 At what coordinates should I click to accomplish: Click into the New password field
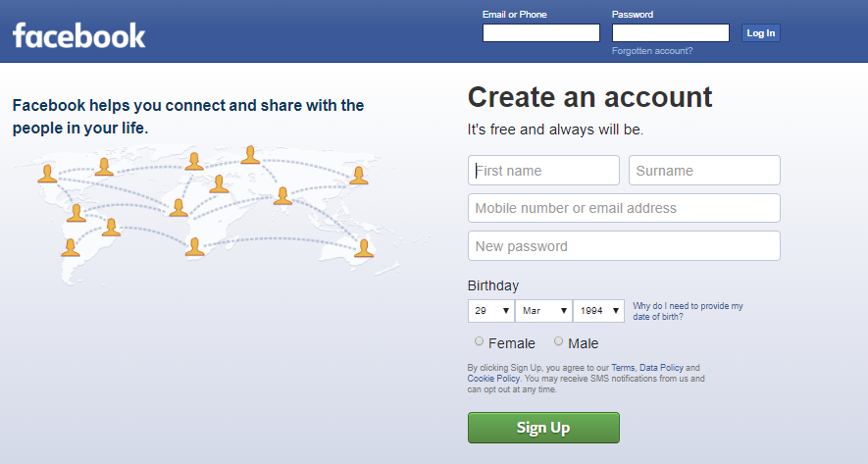coord(624,246)
